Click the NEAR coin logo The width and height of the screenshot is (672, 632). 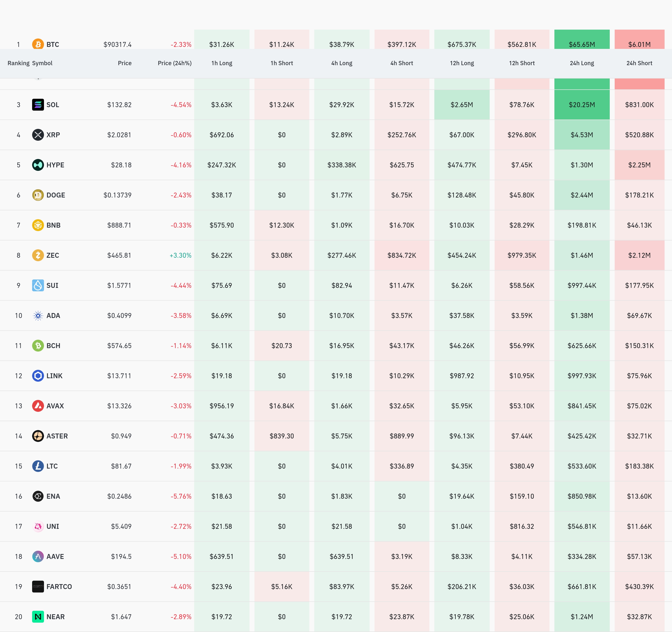click(38, 616)
